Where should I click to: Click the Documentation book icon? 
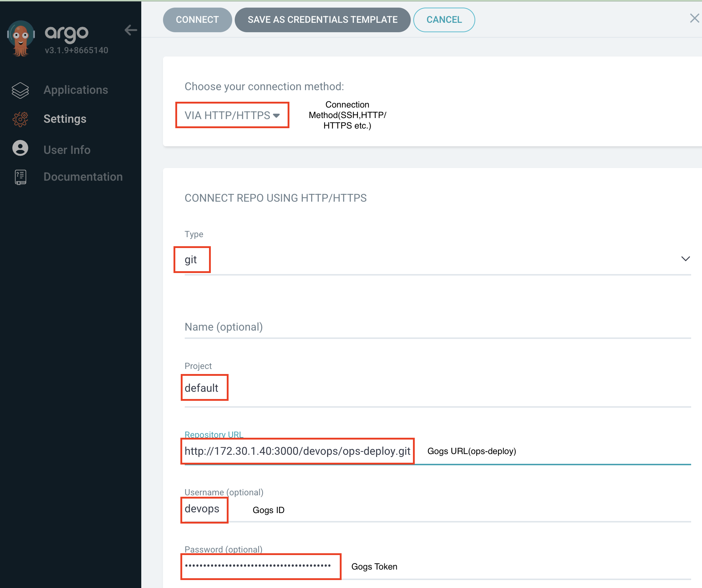pos(20,177)
